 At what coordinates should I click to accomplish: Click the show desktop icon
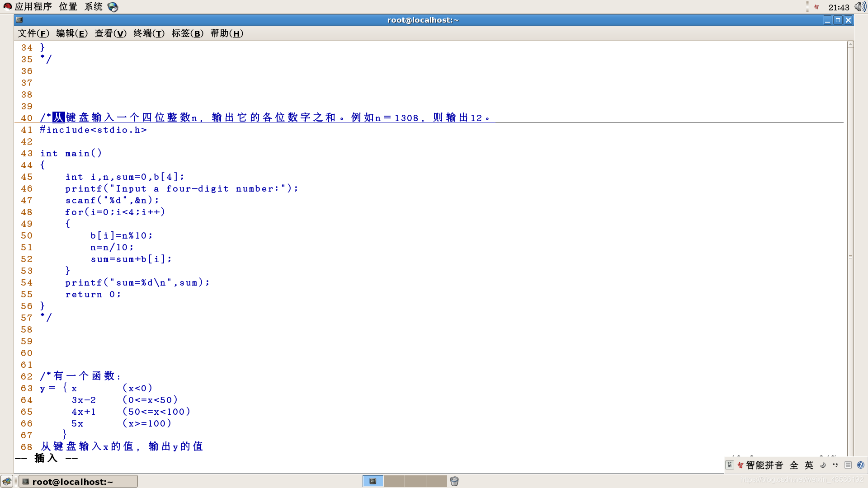[7, 481]
